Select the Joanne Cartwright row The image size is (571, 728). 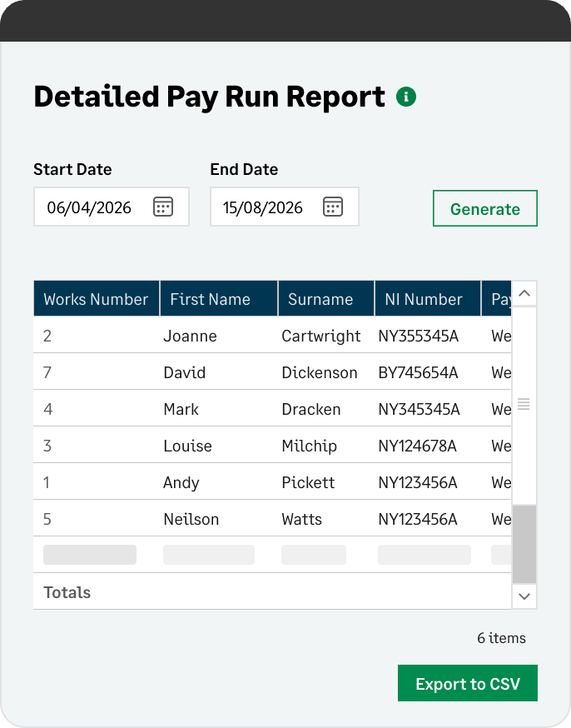click(272, 335)
